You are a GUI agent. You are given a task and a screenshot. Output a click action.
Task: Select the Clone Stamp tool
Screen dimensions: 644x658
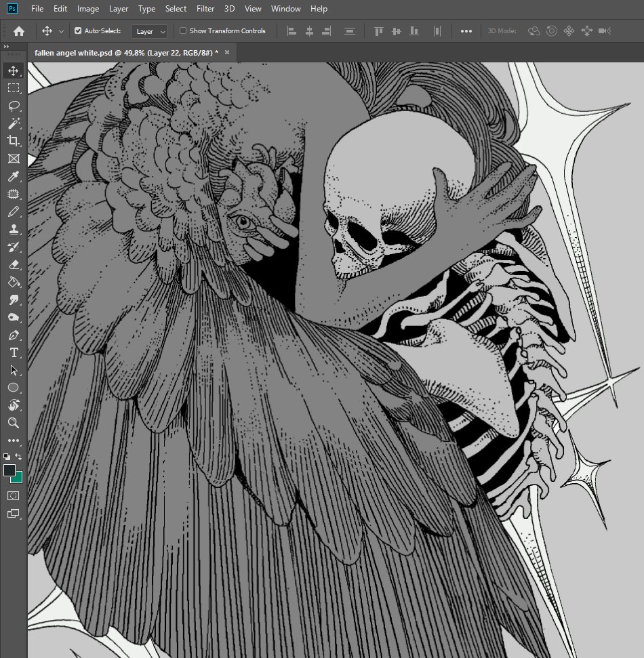click(x=14, y=229)
